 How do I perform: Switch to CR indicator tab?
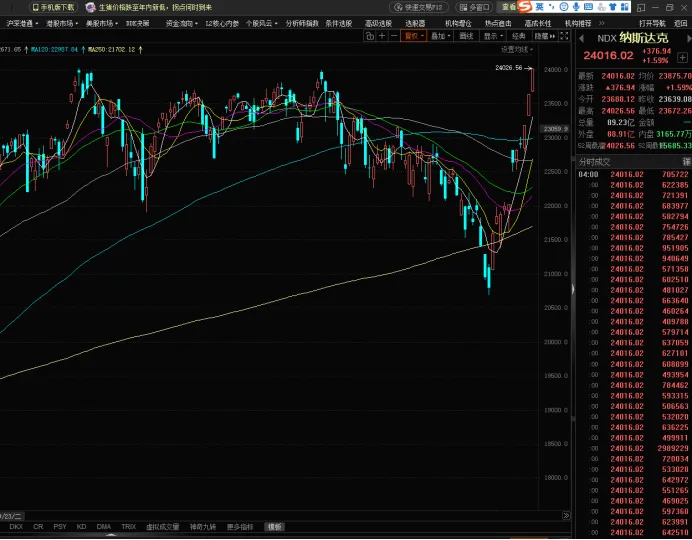(38, 527)
